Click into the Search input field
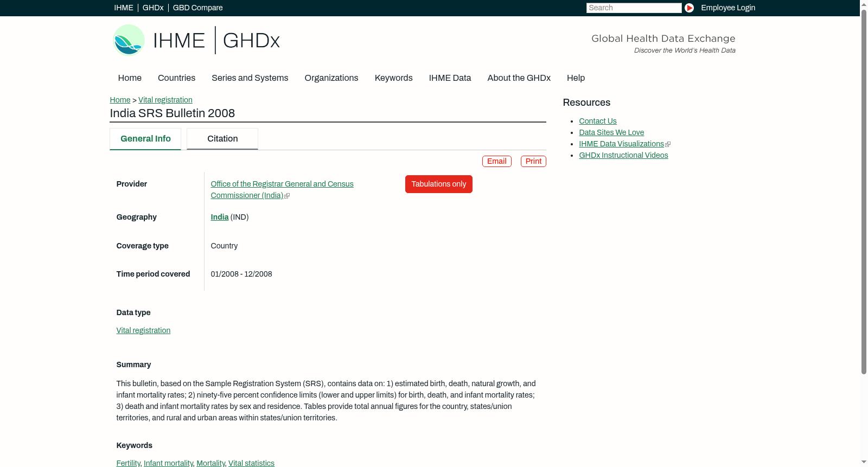The image size is (868, 467). click(x=634, y=8)
